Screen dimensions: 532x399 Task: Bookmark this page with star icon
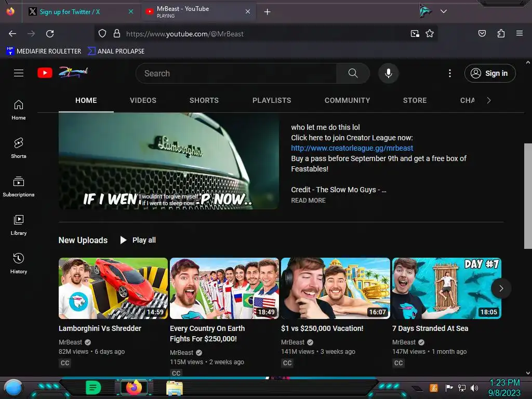pyautogui.click(x=430, y=34)
